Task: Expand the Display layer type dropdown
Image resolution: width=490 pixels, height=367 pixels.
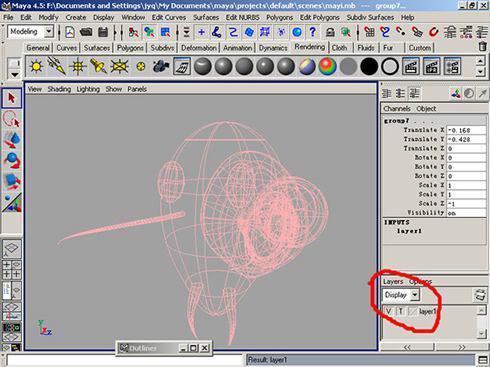Action: (415, 295)
